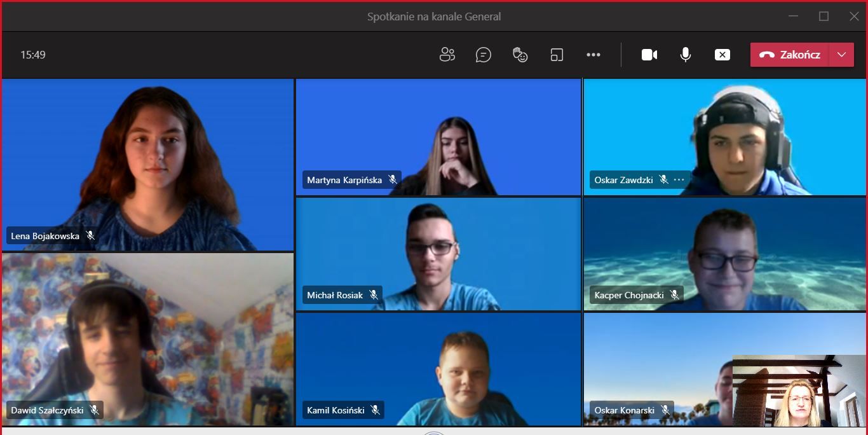Screen dimensions: 868x435
Task: Select the Oskar Konarski name label
Action: (x=624, y=410)
